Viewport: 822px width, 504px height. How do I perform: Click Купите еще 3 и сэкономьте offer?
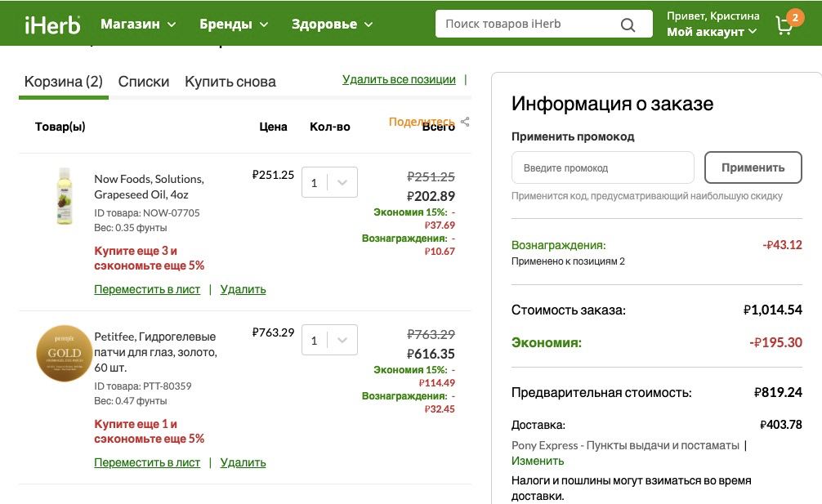(149, 258)
